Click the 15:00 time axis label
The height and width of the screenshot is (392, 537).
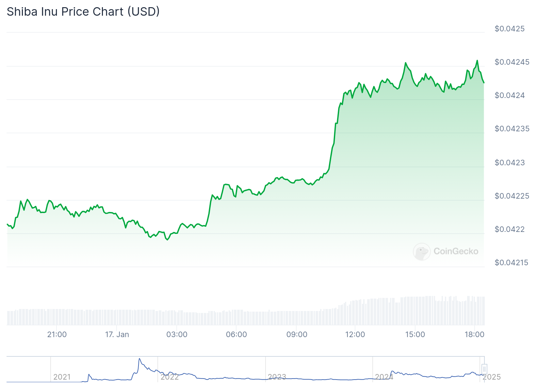tap(415, 335)
